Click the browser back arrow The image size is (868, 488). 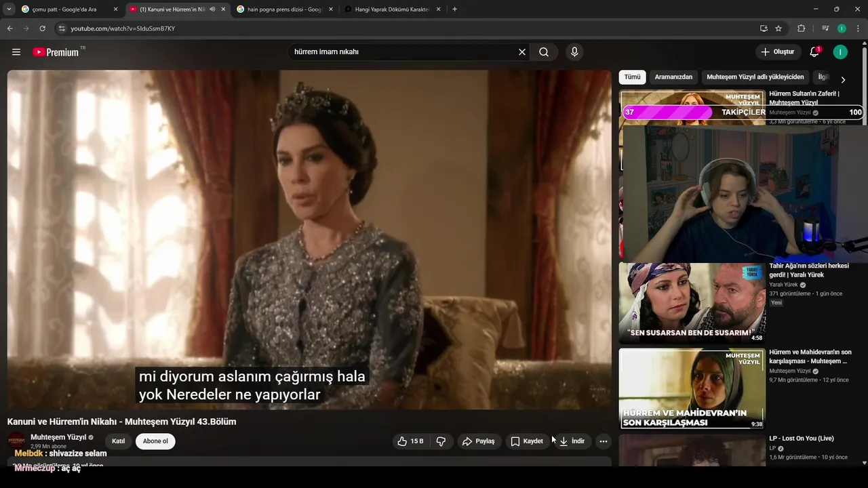tap(9, 28)
